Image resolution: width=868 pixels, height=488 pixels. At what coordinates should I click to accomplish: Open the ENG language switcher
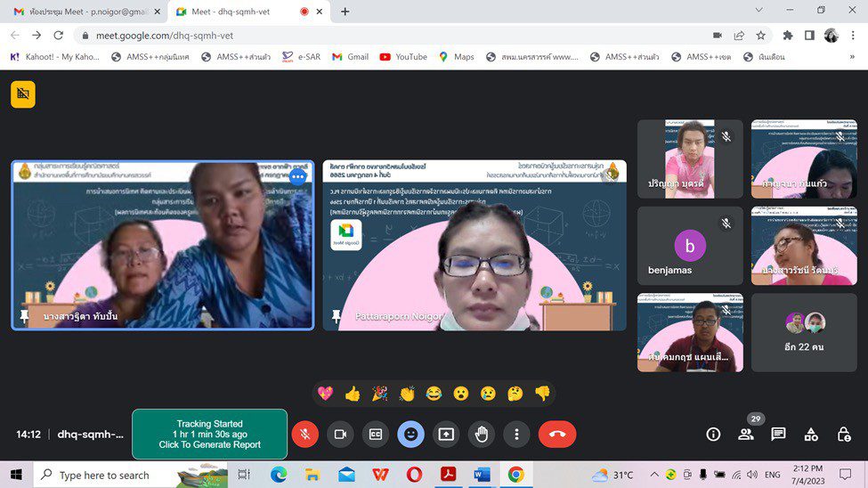pyautogui.click(x=772, y=475)
